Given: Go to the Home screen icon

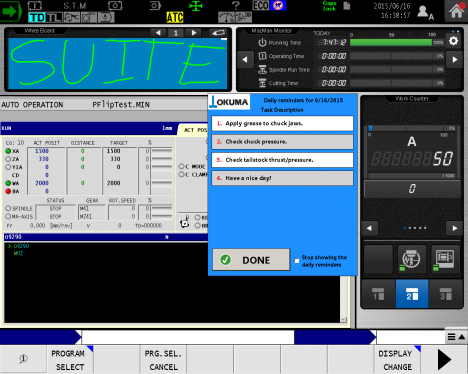Looking at the screenshot, I should [x=456, y=11].
